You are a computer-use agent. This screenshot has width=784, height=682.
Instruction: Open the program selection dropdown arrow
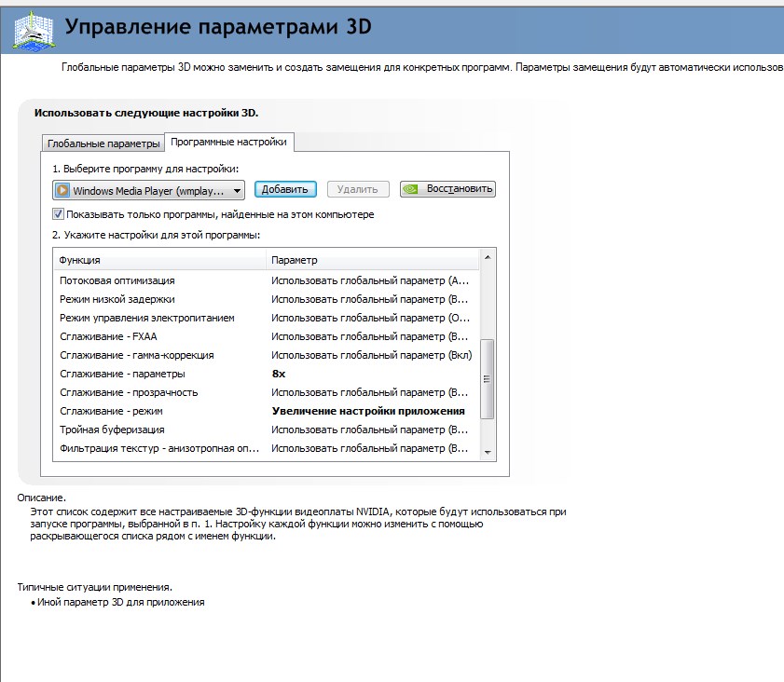237,190
